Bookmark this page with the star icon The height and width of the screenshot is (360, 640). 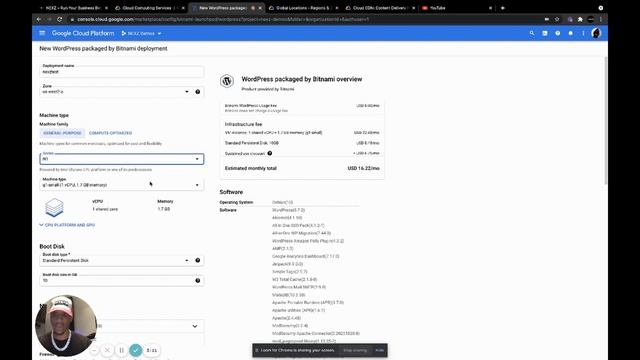(557, 19)
